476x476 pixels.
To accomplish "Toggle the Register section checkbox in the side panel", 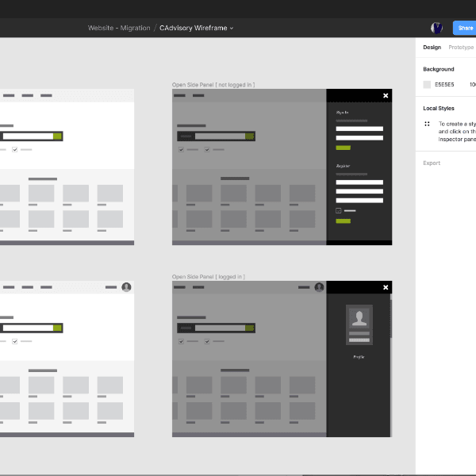I will click(339, 211).
